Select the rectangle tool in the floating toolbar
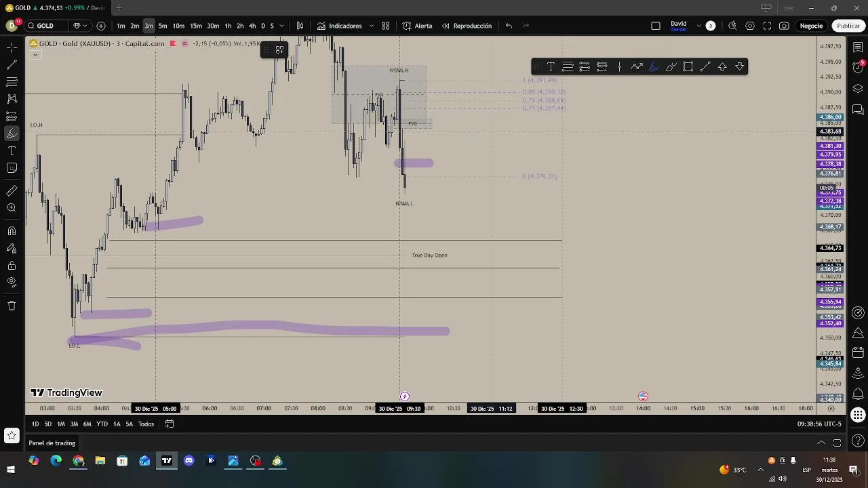 688,66
